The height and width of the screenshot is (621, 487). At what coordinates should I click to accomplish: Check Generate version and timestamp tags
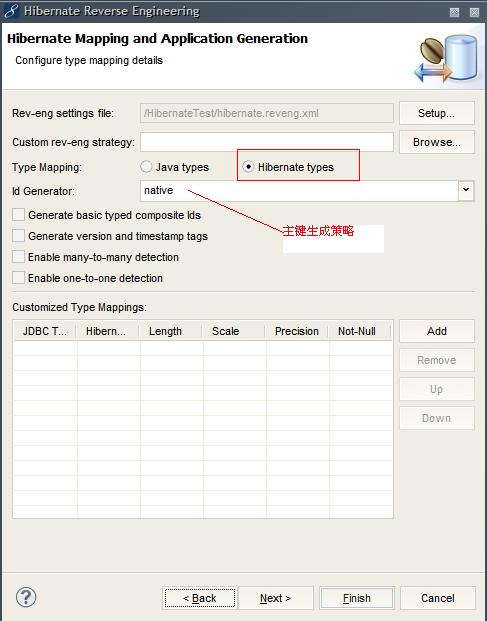tap(19, 236)
